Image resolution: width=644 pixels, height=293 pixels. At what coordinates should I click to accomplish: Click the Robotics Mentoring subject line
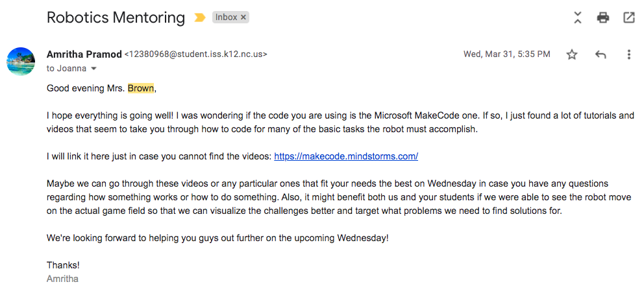click(x=116, y=18)
